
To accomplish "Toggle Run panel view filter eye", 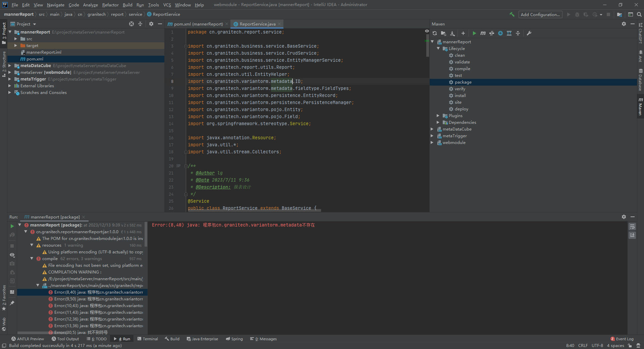I will tap(12, 255).
